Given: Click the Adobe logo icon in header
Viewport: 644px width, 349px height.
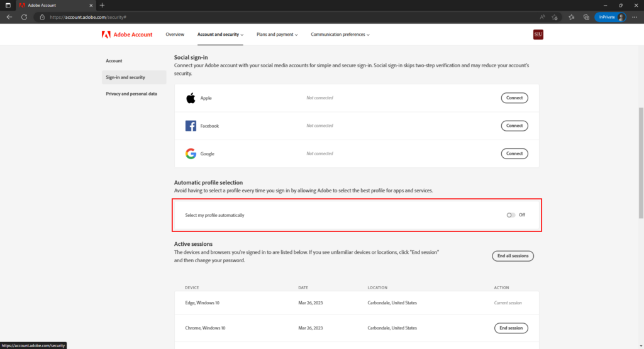Looking at the screenshot, I should [x=106, y=35].
